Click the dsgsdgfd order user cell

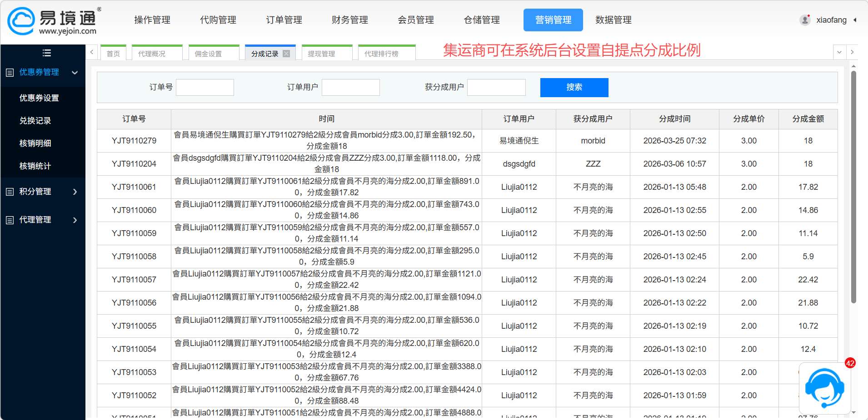click(519, 164)
